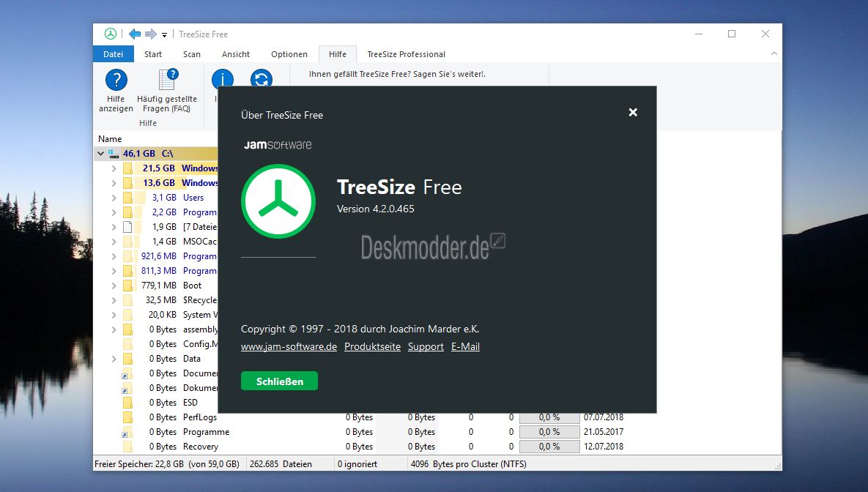Open the quick access toolbar dropdown arrow

point(164,35)
